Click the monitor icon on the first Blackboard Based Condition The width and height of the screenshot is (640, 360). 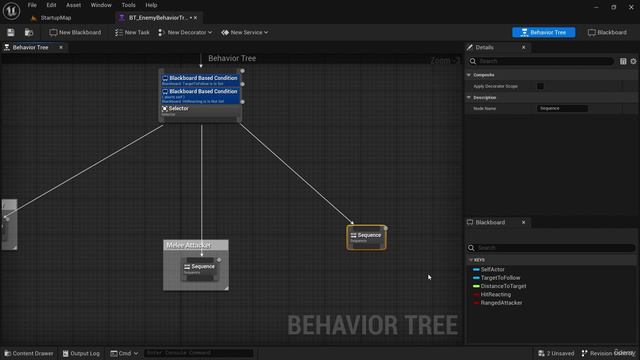pyautogui.click(x=165, y=78)
